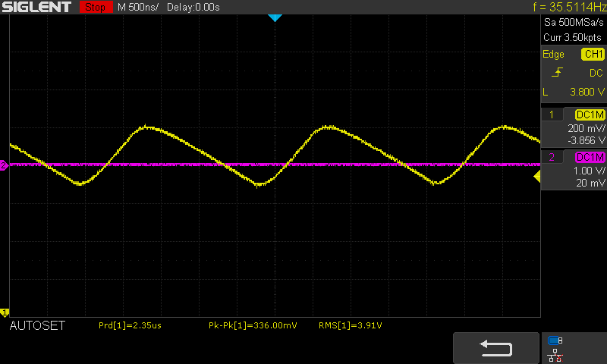Click the DC trigger coupling label
The image size is (607, 364).
click(596, 73)
